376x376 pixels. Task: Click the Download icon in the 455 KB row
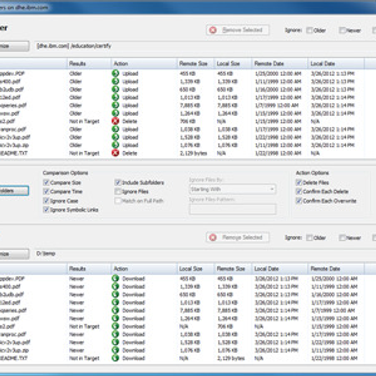(115, 279)
